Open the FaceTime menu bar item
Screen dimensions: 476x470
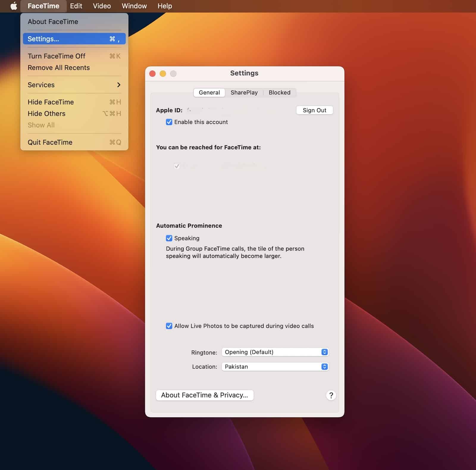pyautogui.click(x=43, y=6)
